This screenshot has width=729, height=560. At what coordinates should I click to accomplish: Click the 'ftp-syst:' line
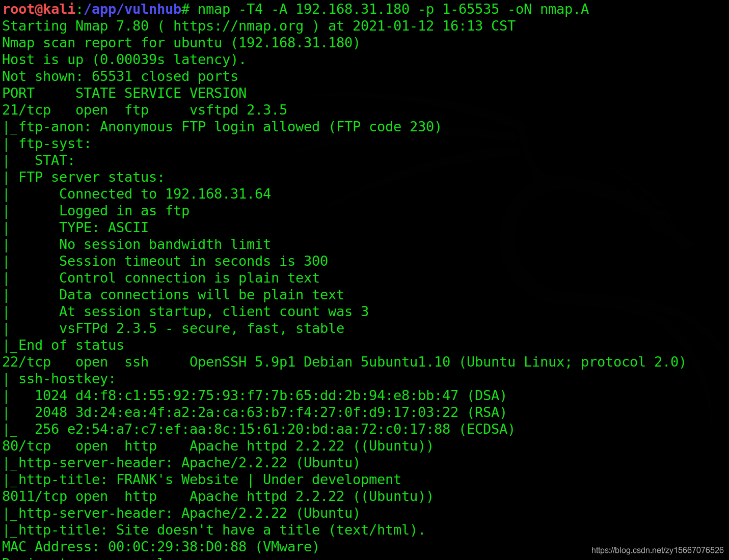(46, 144)
